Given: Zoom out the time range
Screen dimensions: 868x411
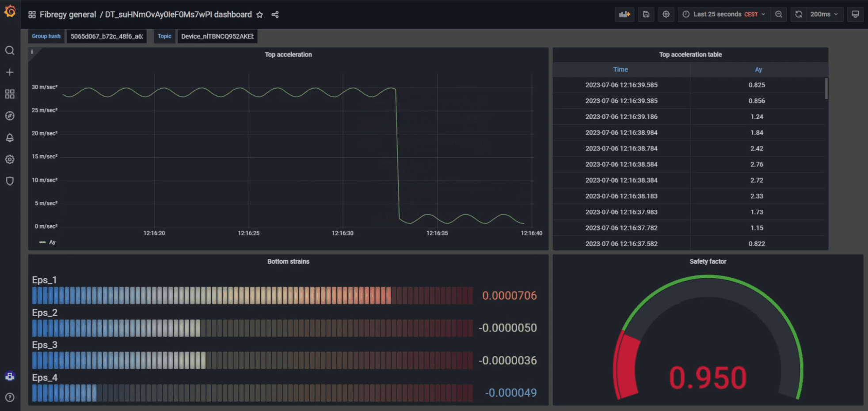Looking at the screenshot, I should [x=779, y=14].
